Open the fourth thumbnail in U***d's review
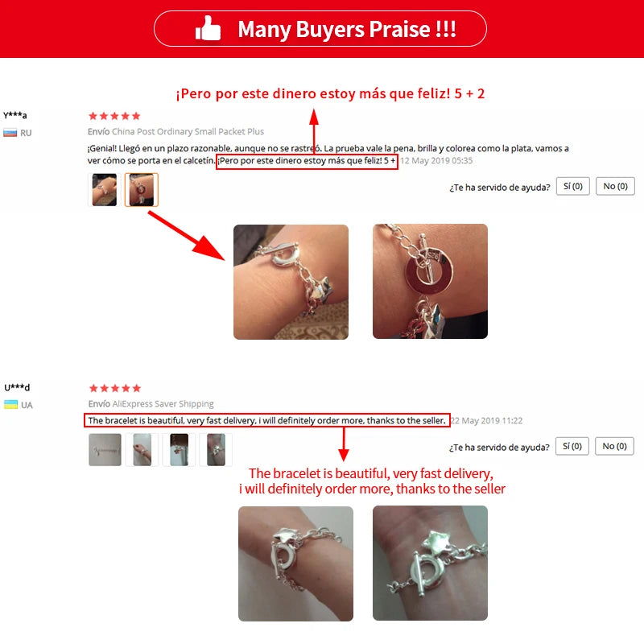The width and height of the screenshot is (644, 644). 216,450
